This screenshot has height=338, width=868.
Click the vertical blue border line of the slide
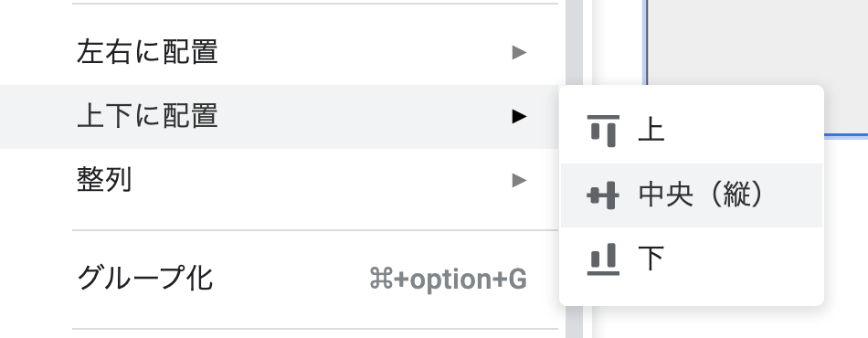coord(645,42)
